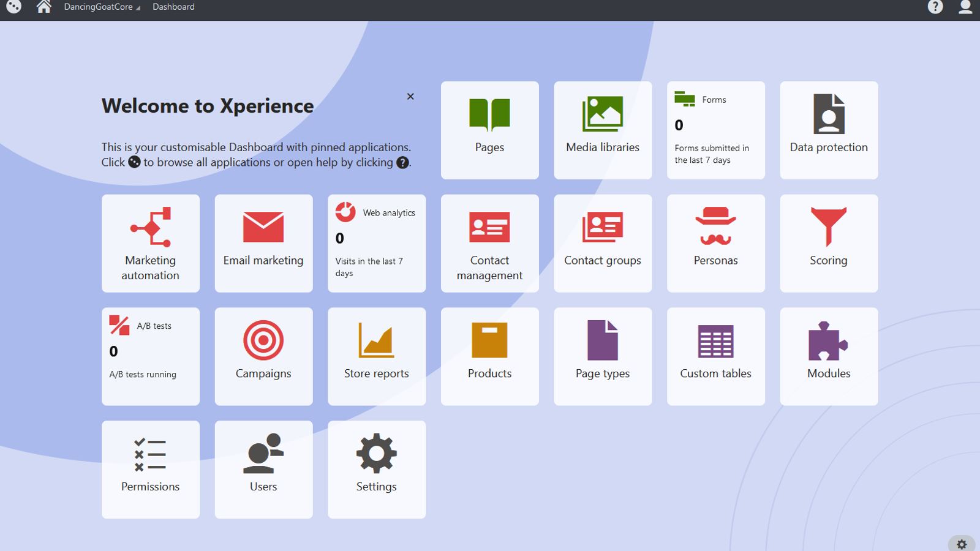Screen dimensions: 980x551
Task: Dismiss the Welcome to Xperience message
Action: [x=410, y=96]
